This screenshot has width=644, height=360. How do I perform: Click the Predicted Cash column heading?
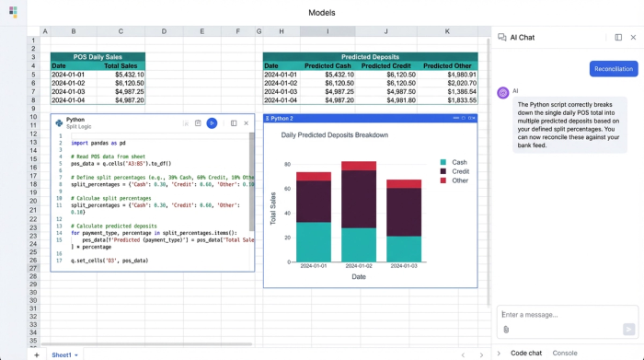click(328, 65)
